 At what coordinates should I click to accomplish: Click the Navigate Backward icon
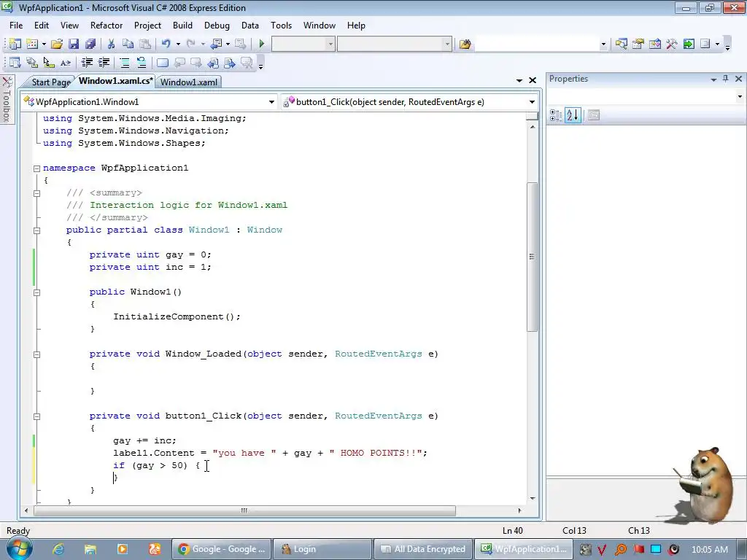[x=217, y=44]
